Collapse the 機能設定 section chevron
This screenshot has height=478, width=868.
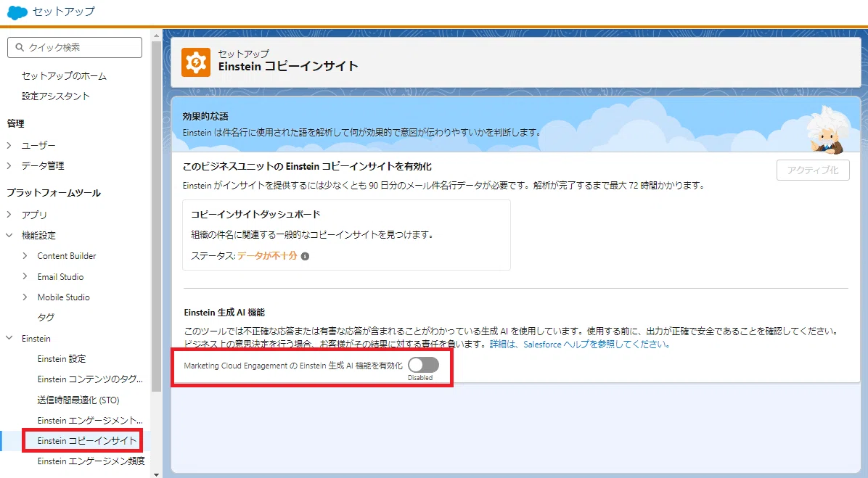click(x=9, y=235)
